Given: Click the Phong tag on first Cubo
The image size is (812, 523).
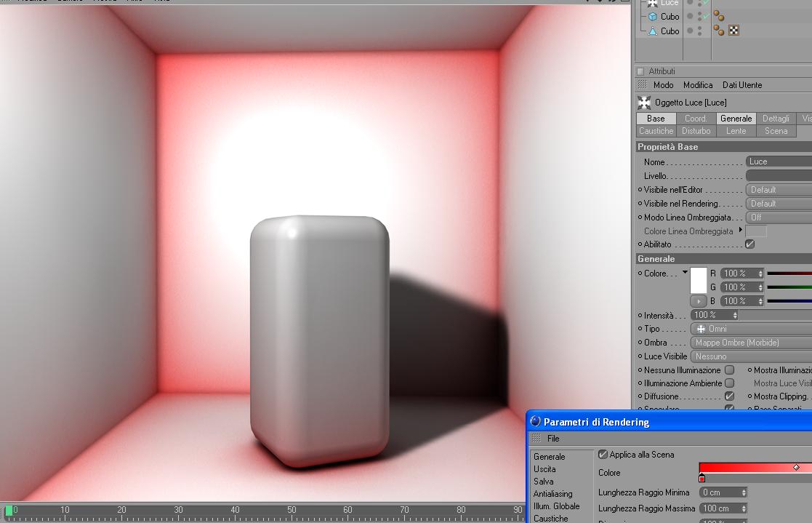Looking at the screenshot, I should pyautogui.click(x=719, y=16).
